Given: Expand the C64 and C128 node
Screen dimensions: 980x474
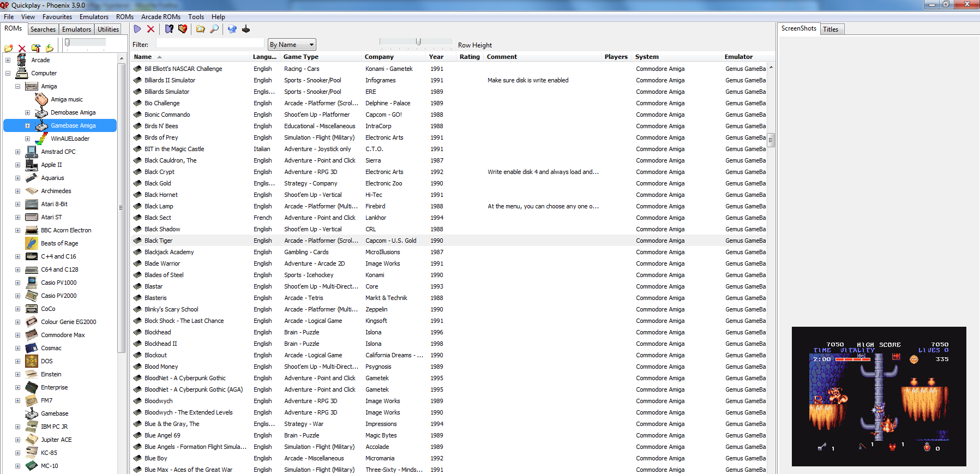Looking at the screenshot, I should [x=17, y=269].
